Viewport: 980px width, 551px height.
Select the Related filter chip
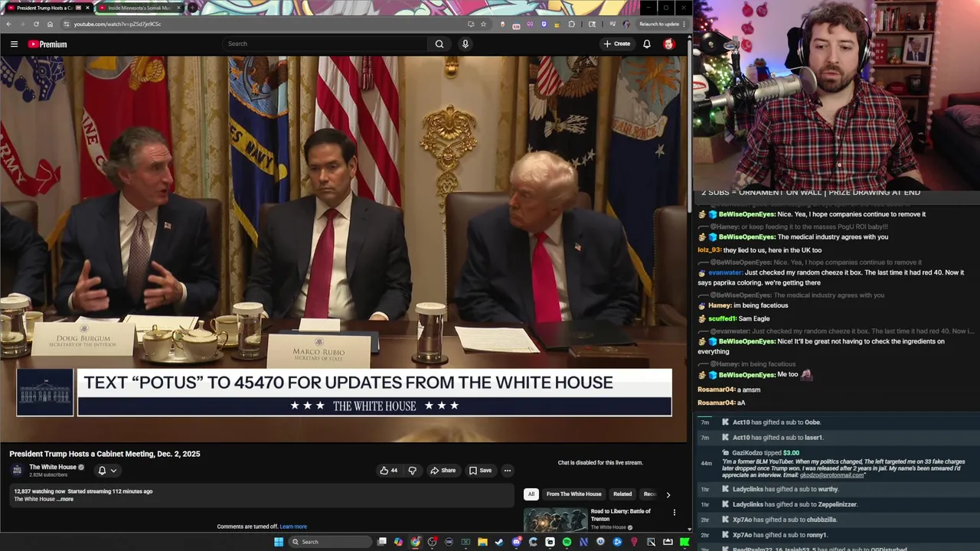(622, 494)
